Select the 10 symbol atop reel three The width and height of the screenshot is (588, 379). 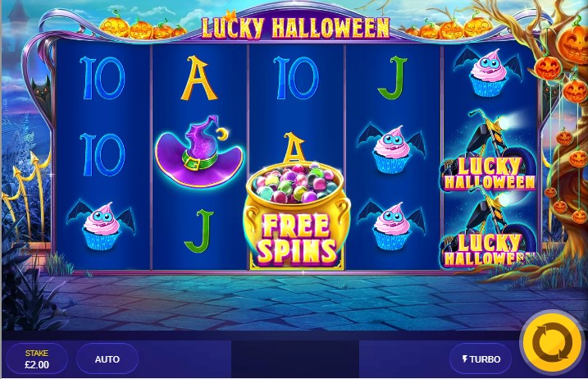coord(296,78)
